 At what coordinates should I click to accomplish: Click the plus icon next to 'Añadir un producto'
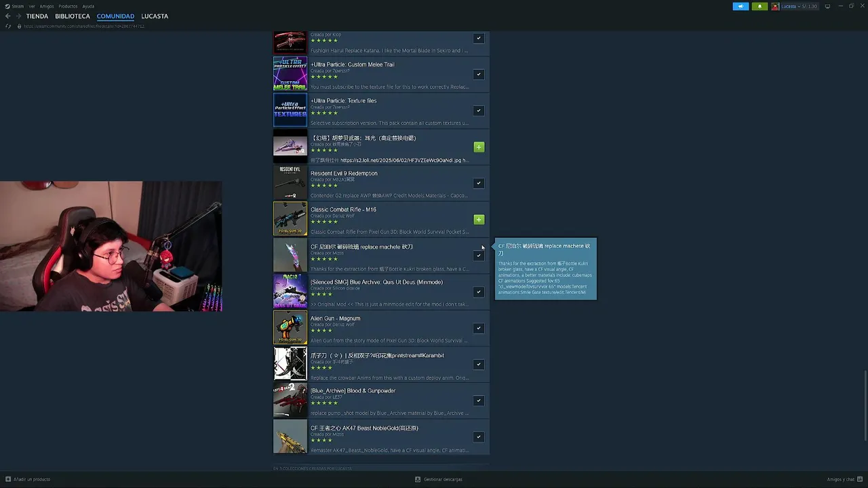(8, 479)
